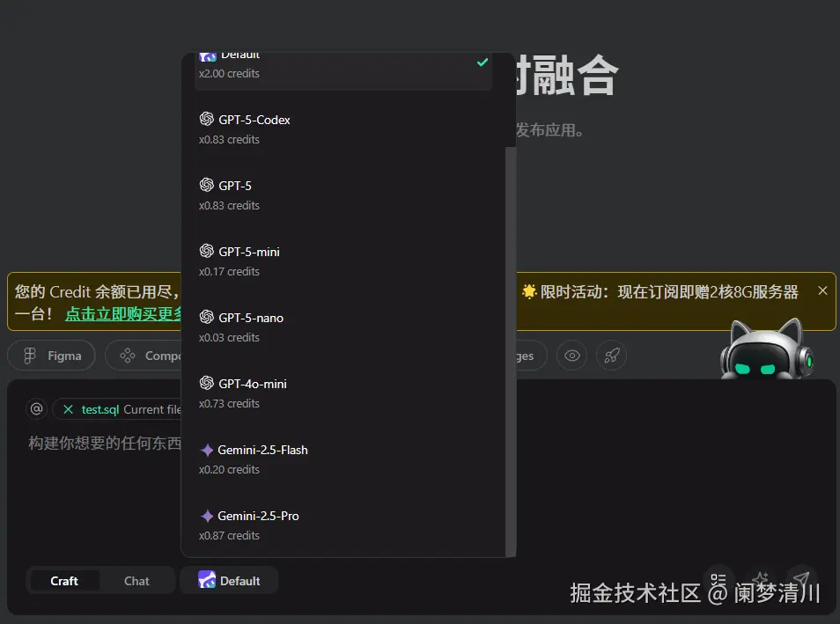Click the rocket deploy icon
840x624 pixels.
612,356
